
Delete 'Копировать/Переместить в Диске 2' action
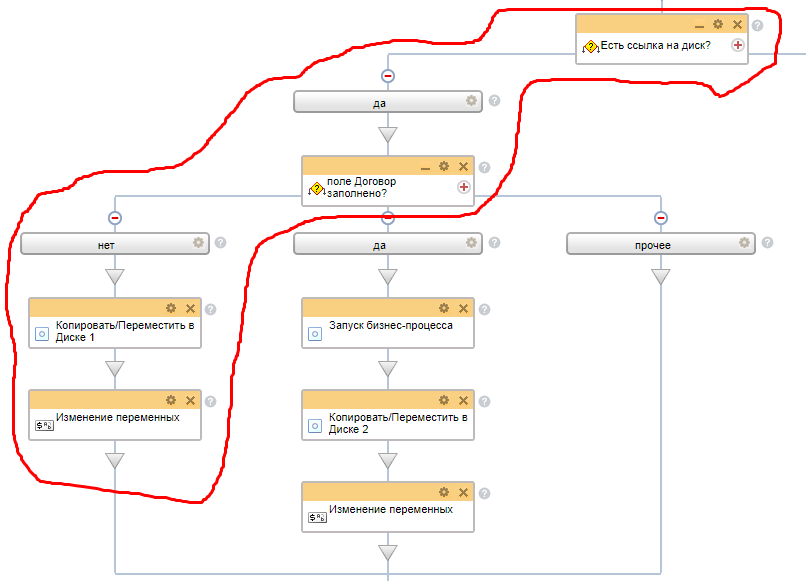click(463, 400)
